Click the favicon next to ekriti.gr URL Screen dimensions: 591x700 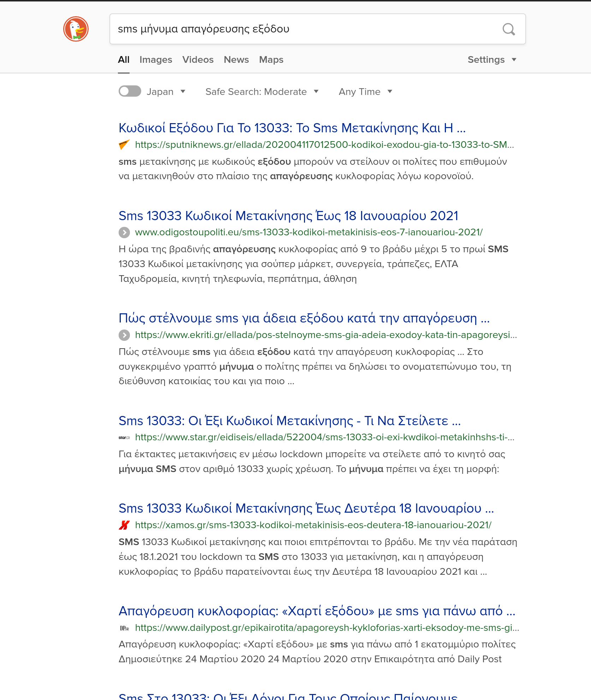coord(124,335)
